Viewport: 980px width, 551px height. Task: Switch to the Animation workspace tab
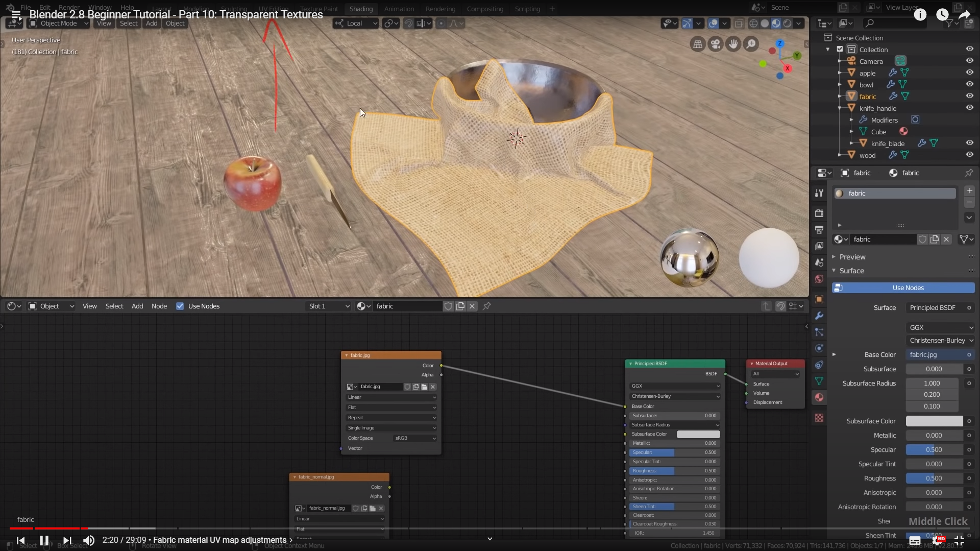399,9
